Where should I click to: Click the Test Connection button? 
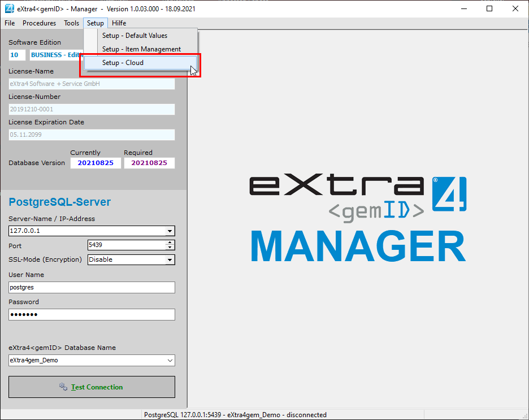[x=91, y=387]
